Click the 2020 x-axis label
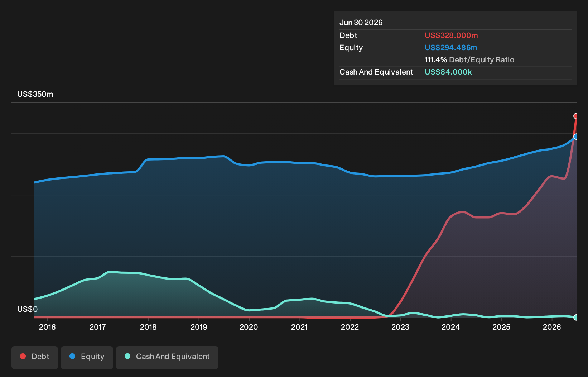The width and height of the screenshot is (588, 377). (249, 327)
